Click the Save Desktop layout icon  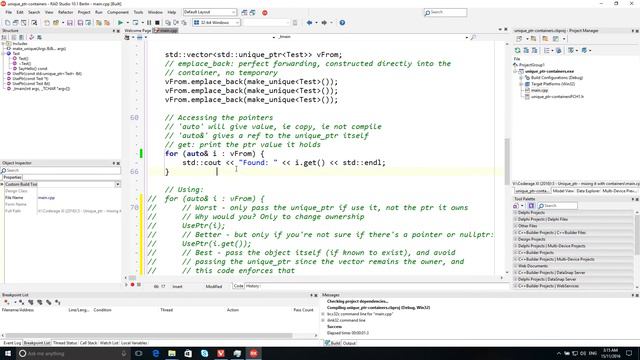(244, 13)
